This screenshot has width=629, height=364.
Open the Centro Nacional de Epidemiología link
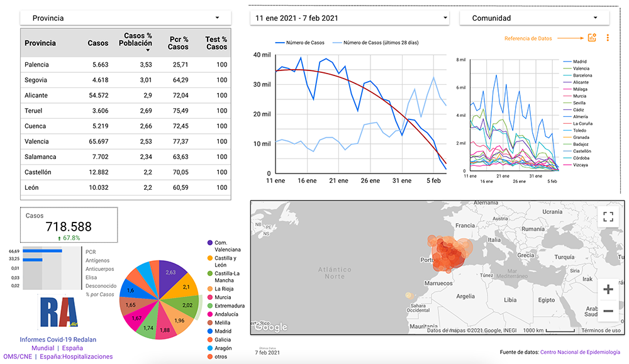tap(579, 352)
